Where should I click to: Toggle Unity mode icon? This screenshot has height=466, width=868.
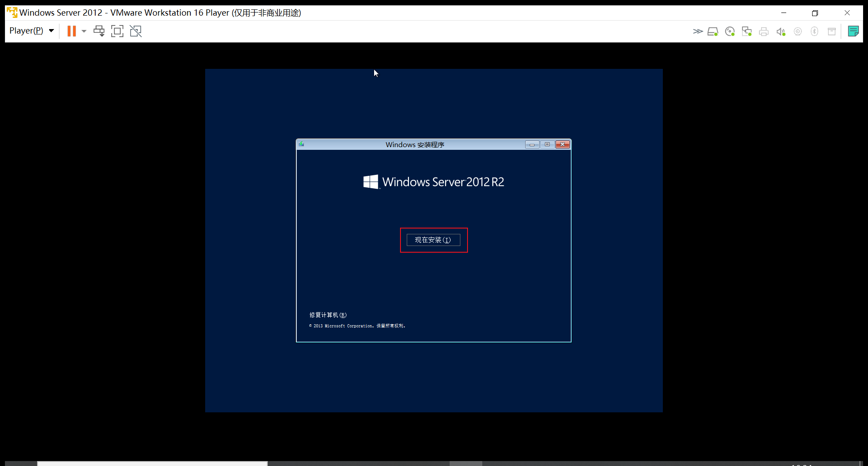(135, 31)
